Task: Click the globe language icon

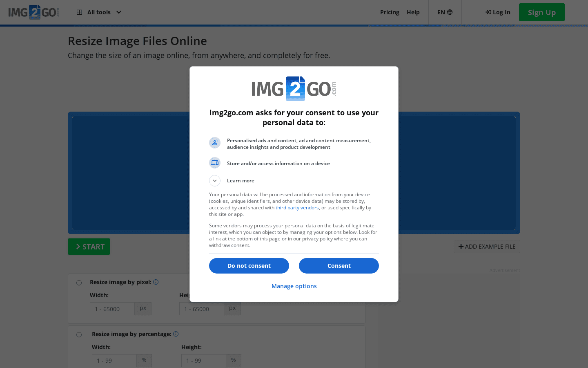Action: pyautogui.click(x=450, y=12)
